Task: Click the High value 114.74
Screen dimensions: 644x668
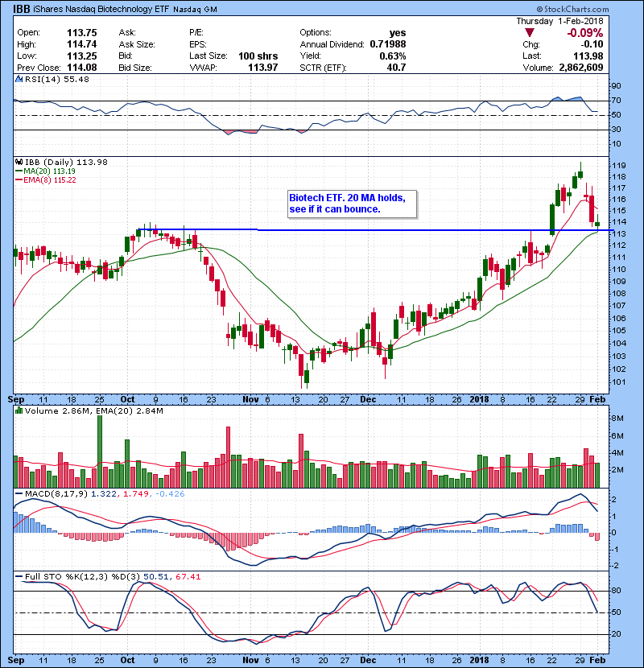Action: tap(82, 44)
